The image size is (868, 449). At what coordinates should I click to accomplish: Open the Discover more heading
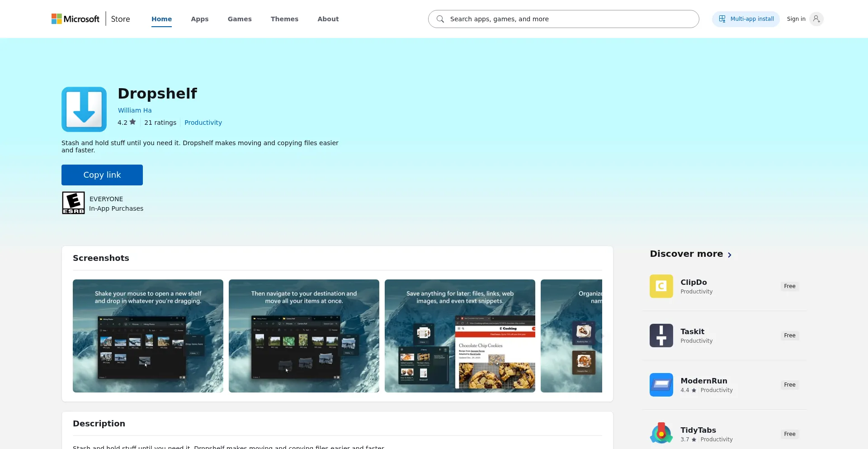686,254
